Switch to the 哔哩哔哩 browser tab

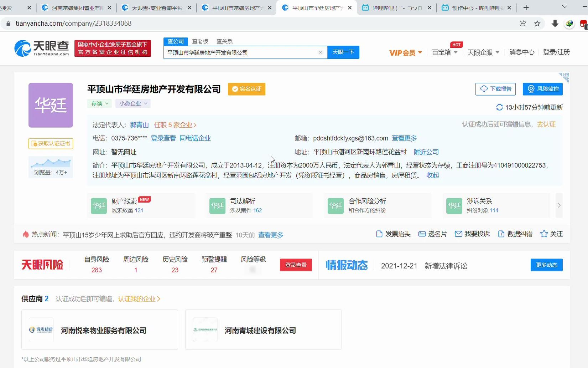(396, 7)
